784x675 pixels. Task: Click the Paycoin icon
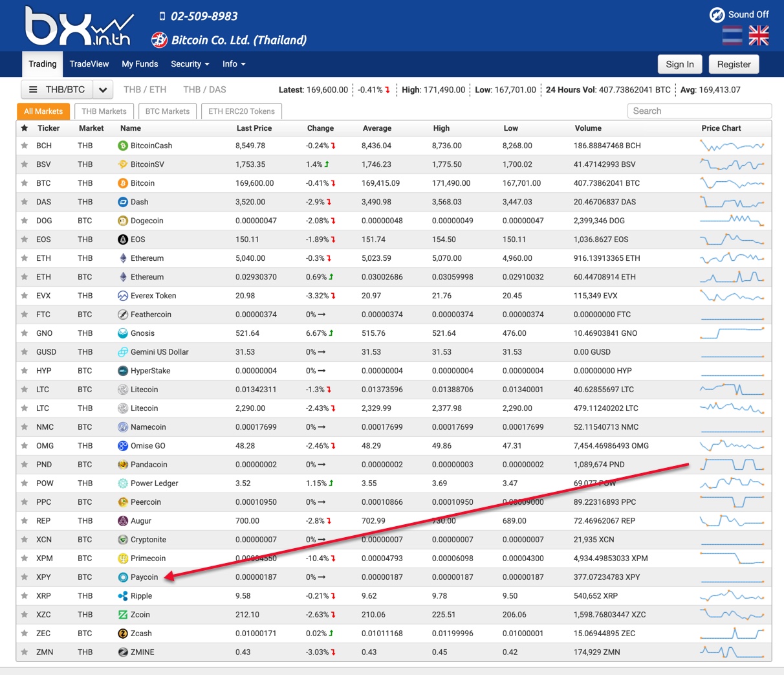click(x=123, y=577)
